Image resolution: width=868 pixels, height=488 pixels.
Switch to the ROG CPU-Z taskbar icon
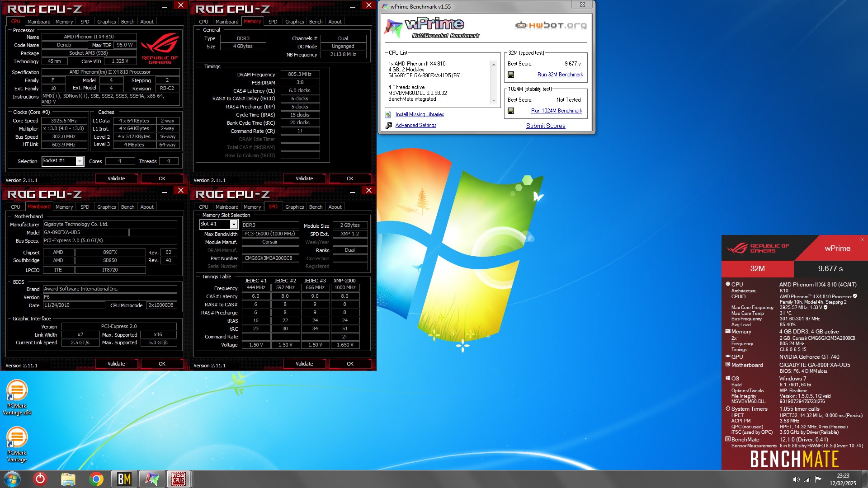tap(178, 479)
